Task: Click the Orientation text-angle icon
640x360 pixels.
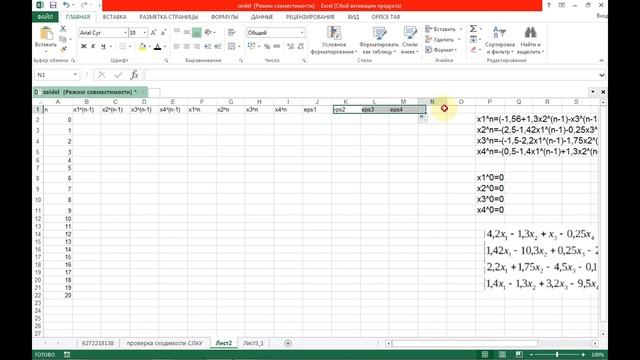Action: (x=208, y=32)
